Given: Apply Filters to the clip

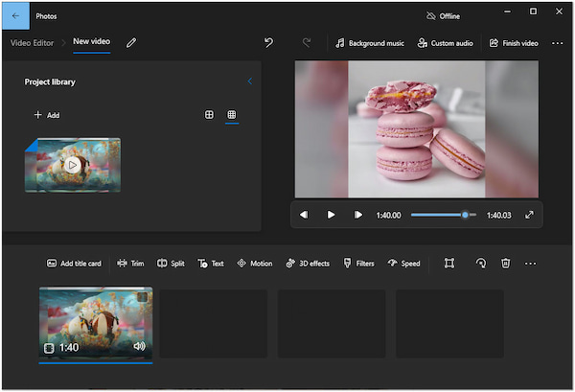Looking at the screenshot, I should 358,264.
